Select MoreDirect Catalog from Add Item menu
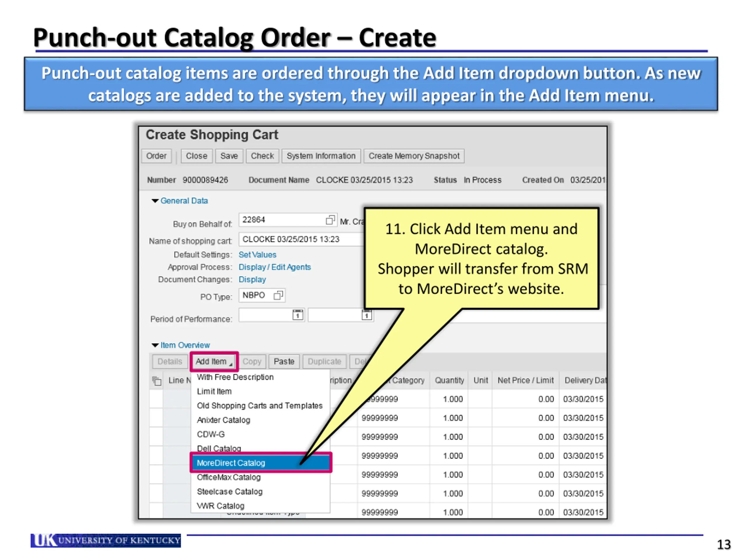The image size is (747, 560). pos(231,463)
